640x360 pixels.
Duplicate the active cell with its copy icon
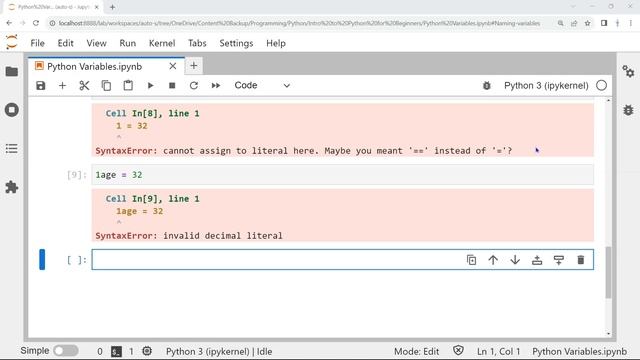[471, 260]
